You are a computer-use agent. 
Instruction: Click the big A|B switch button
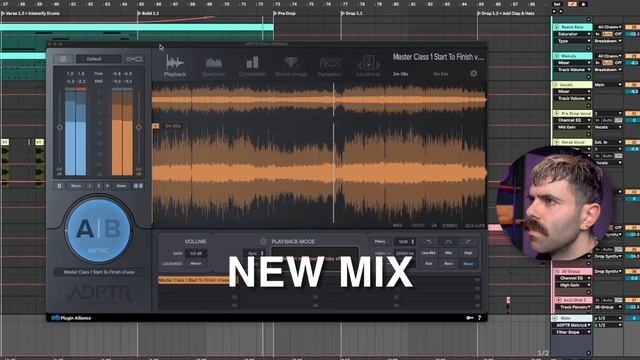click(98, 230)
